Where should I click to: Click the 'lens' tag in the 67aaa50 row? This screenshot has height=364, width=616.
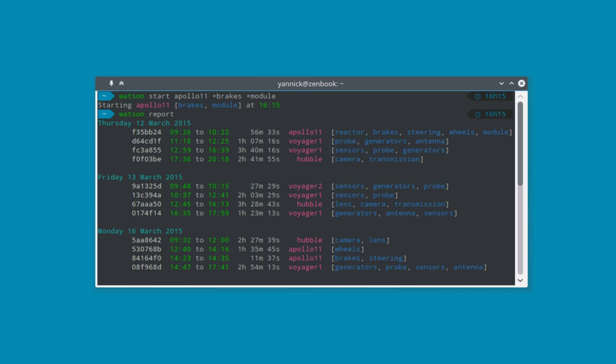tap(343, 204)
